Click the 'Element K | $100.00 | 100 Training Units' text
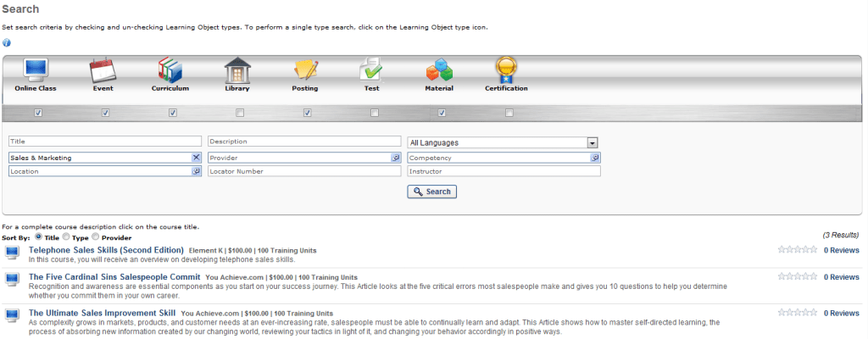The image size is (868, 339). (x=253, y=250)
